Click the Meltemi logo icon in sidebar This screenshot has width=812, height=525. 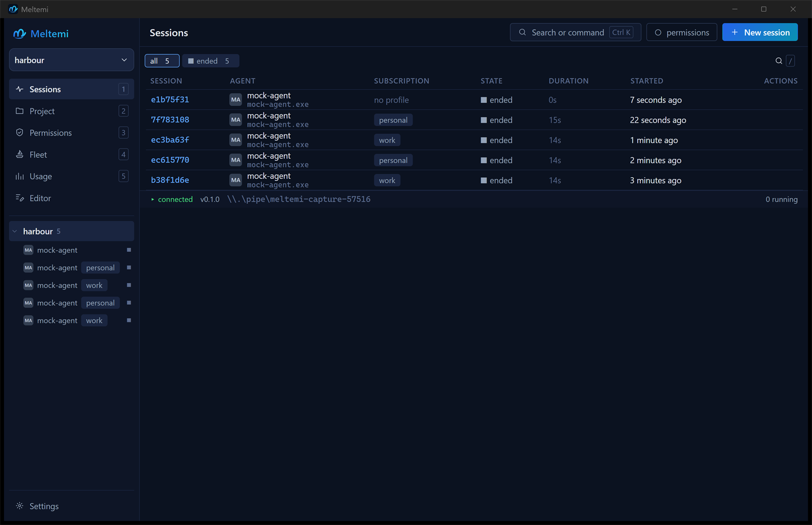point(19,34)
